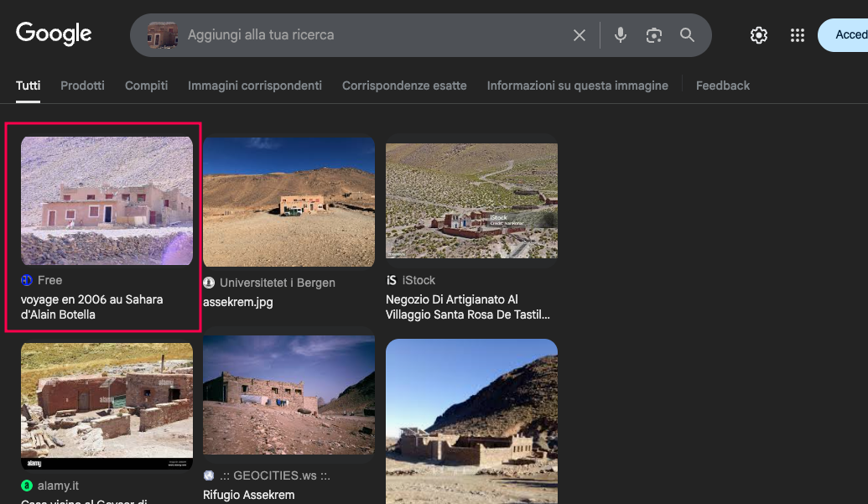Click the magnifying glass search icon
This screenshot has width=868, height=504.
pos(688,35)
